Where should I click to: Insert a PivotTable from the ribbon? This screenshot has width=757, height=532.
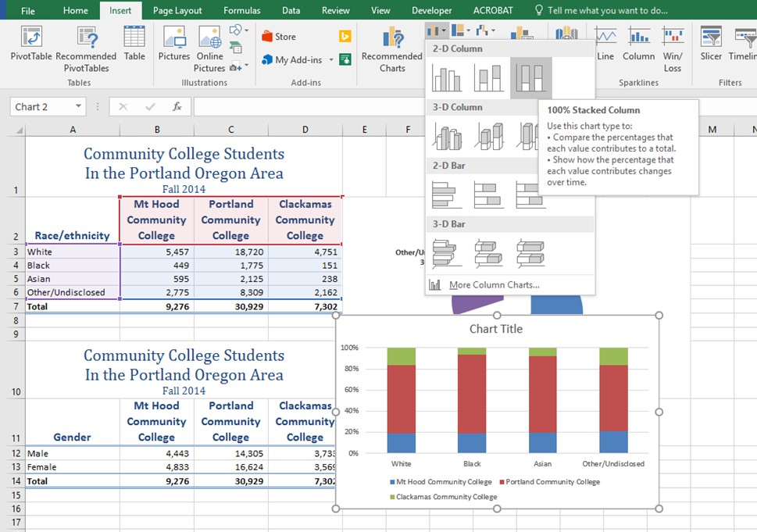(31, 44)
